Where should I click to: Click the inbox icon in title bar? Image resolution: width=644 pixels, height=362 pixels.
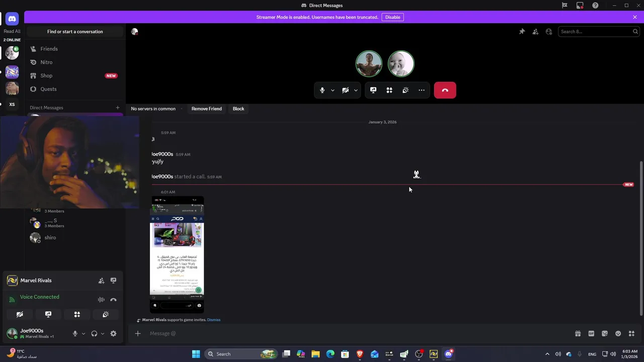point(580,6)
